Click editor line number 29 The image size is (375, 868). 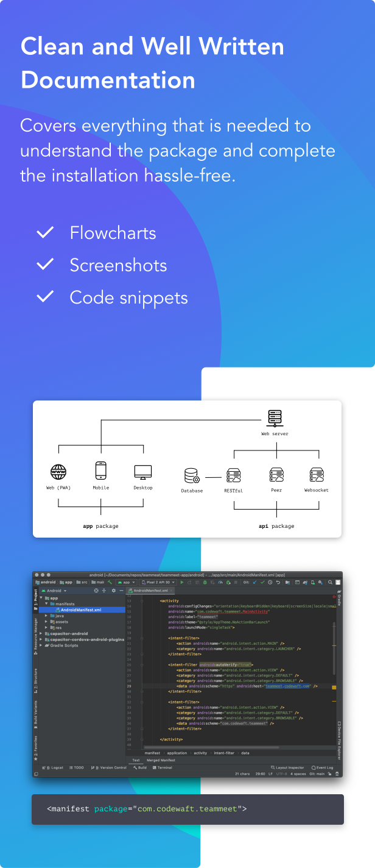129,686
